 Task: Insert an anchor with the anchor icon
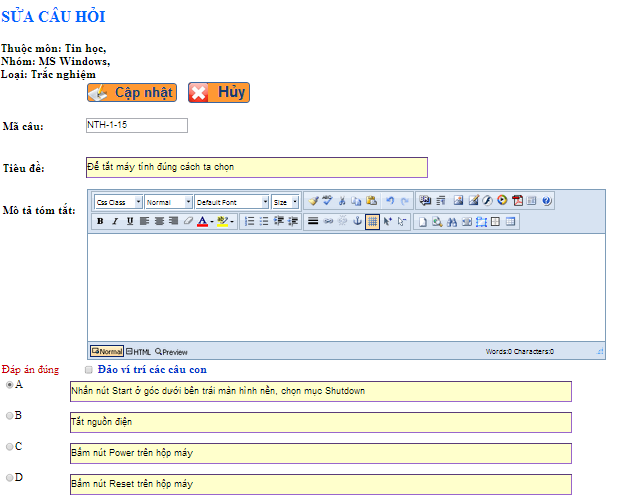pos(357,221)
